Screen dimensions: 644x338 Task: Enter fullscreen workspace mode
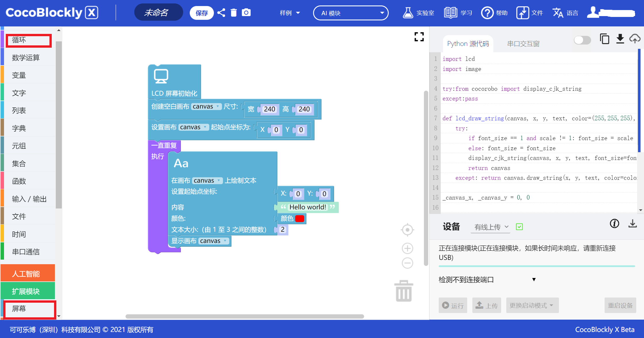[x=419, y=37]
